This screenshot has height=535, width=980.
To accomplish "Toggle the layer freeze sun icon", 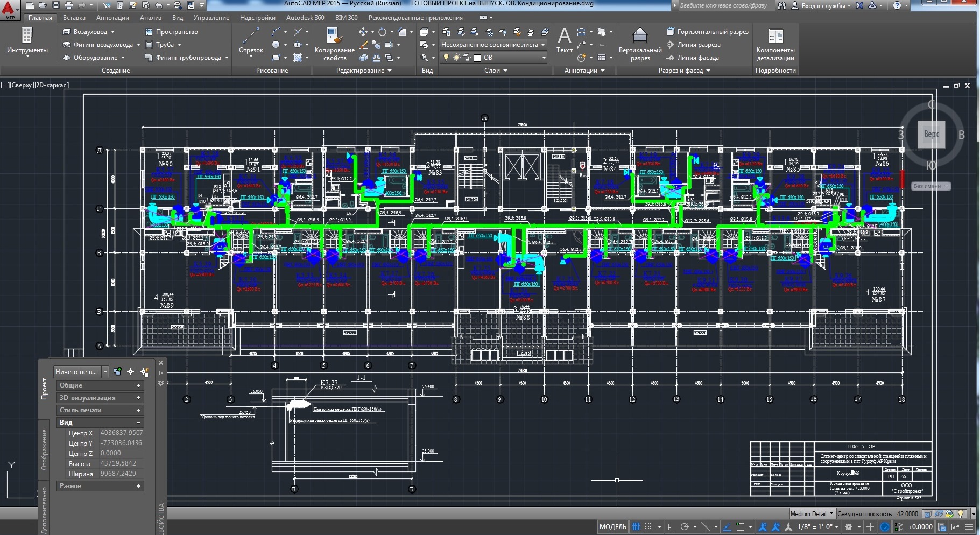I will tap(456, 58).
